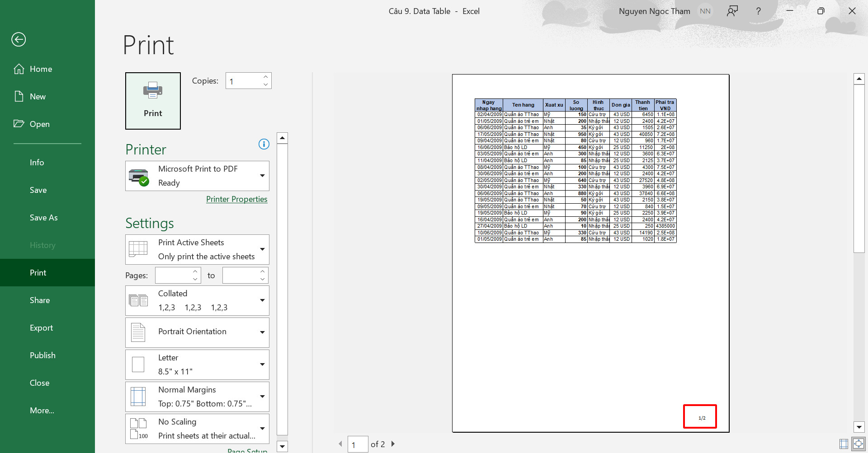Screen dimensions: 868x453
Task: Click the printer info icon
Action: click(x=264, y=144)
